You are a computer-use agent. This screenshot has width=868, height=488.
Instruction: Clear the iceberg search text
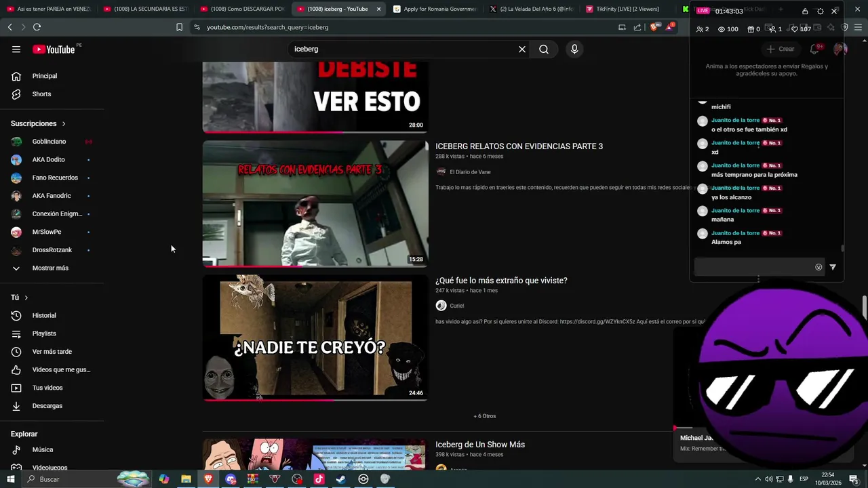pos(522,49)
